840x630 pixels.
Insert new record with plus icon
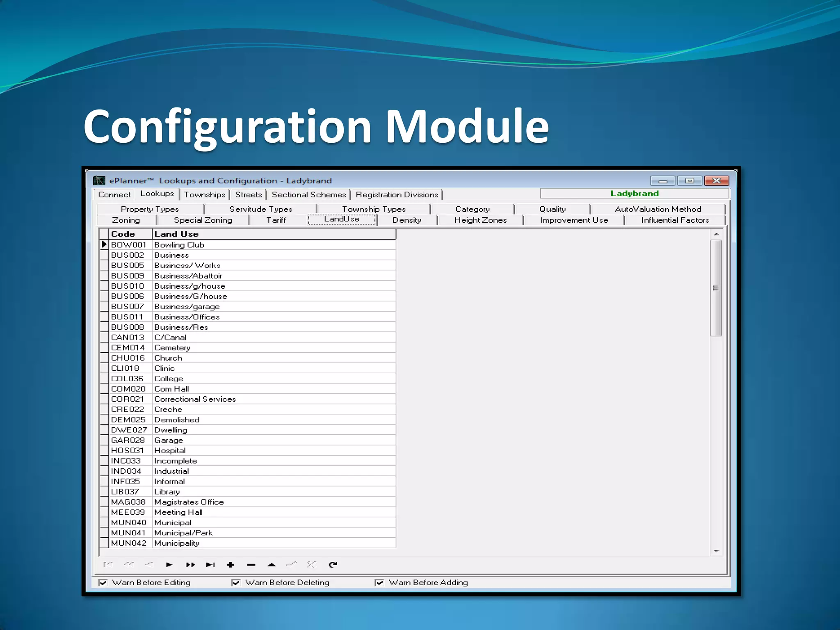231,565
